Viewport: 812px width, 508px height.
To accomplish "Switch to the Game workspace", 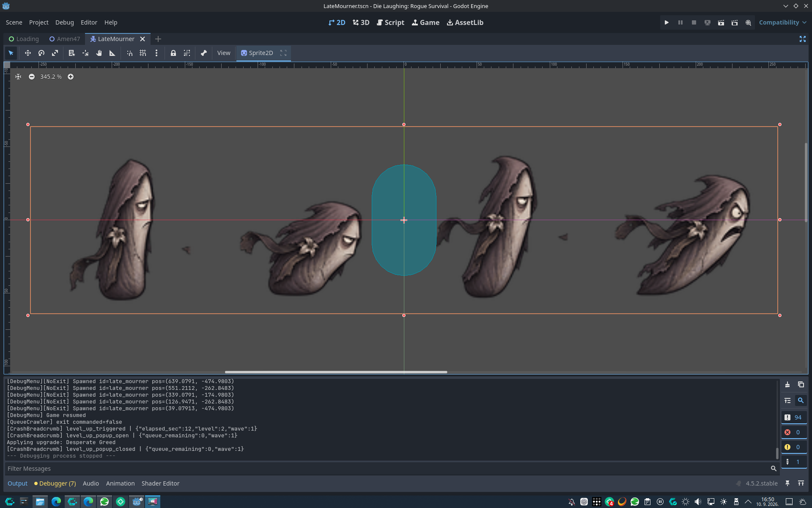I will click(x=425, y=22).
